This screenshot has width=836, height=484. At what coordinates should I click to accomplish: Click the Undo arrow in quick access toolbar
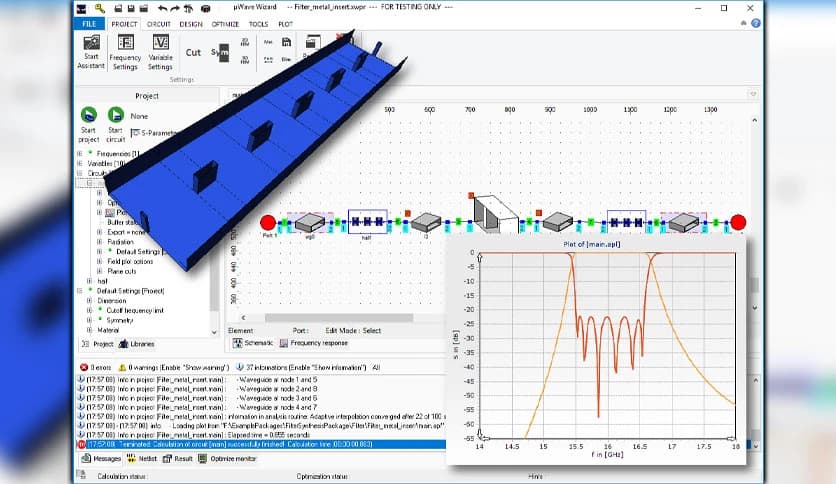[x=162, y=8]
